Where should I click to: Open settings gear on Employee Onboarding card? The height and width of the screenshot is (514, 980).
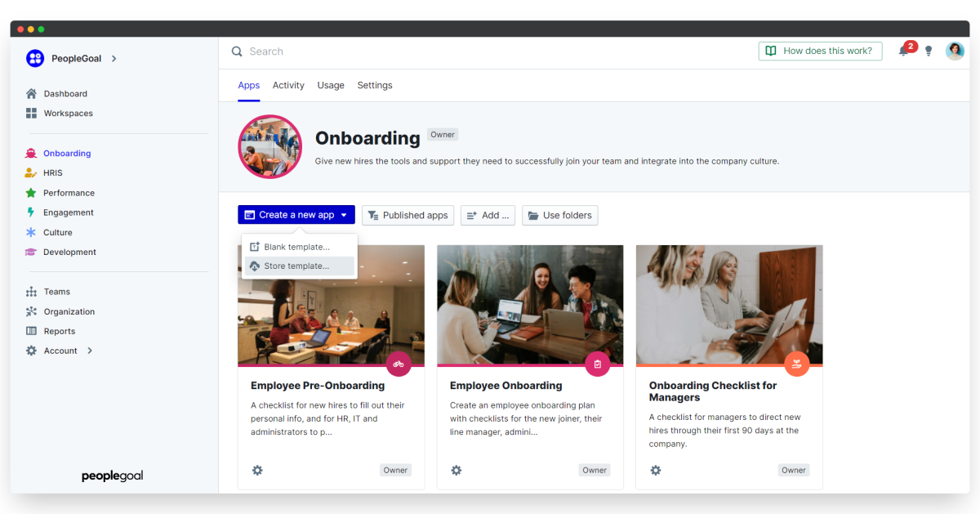[x=457, y=470]
